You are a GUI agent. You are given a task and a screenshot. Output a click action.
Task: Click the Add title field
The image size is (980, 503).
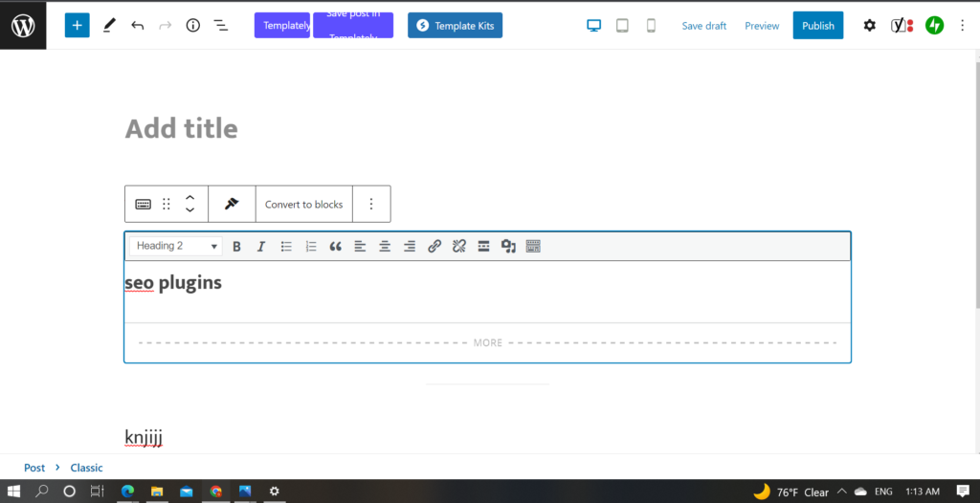pyautogui.click(x=182, y=129)
